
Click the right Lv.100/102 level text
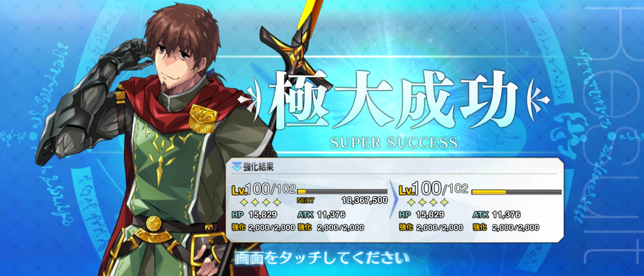tap(433, 189)
